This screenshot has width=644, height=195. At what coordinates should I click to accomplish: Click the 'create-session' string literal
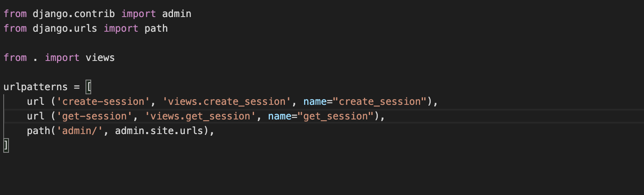(x=103, y=102)
